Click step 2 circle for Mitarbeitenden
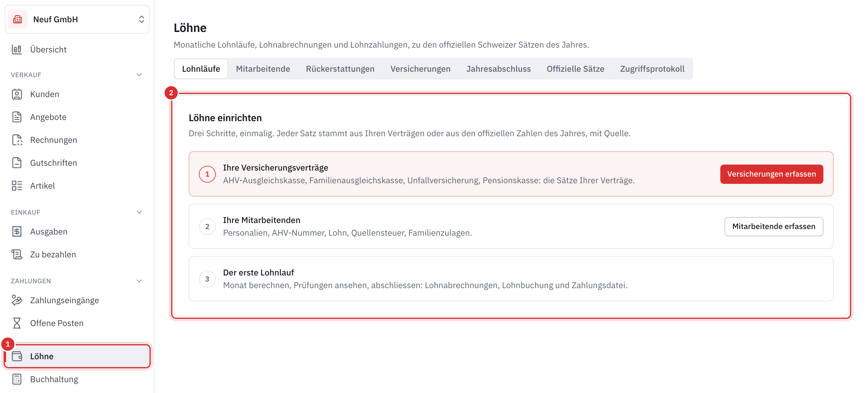This screenshot has width=868, height=393. pyautogui.click(x=207, y=227)
